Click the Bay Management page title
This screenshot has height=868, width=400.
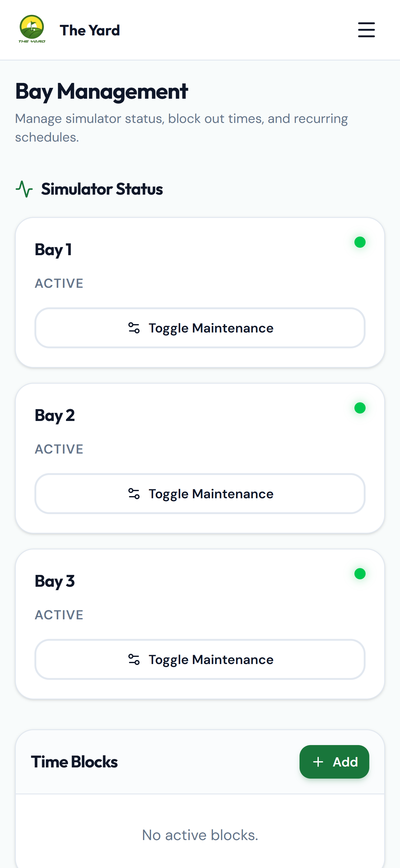[101, 91]
